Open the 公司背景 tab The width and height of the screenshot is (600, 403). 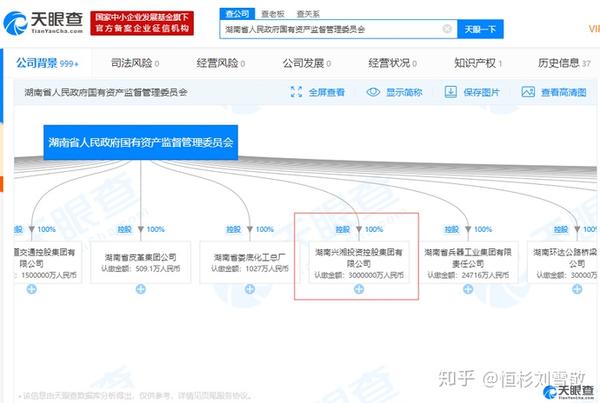(x=47, y=63)
